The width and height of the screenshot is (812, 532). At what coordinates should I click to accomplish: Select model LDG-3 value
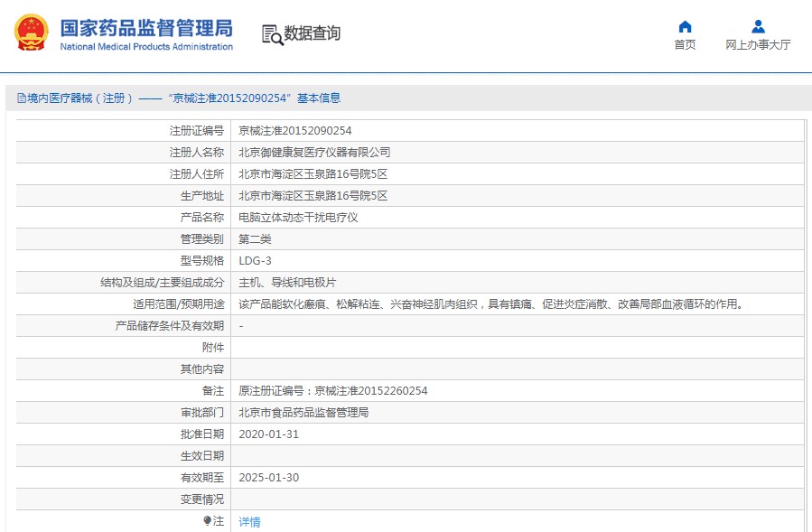[255, 260]
